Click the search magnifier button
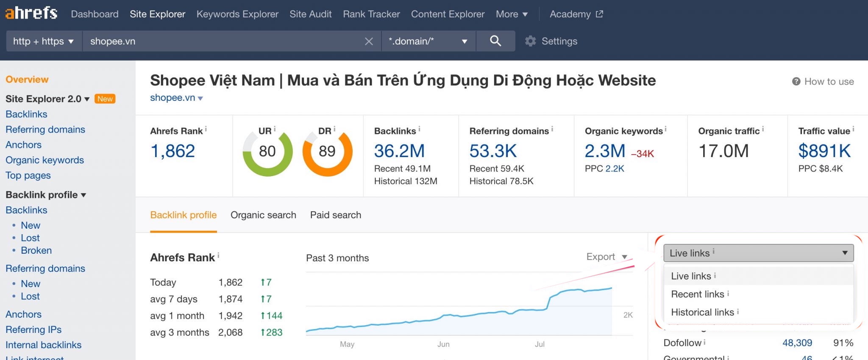 (495, 41)
